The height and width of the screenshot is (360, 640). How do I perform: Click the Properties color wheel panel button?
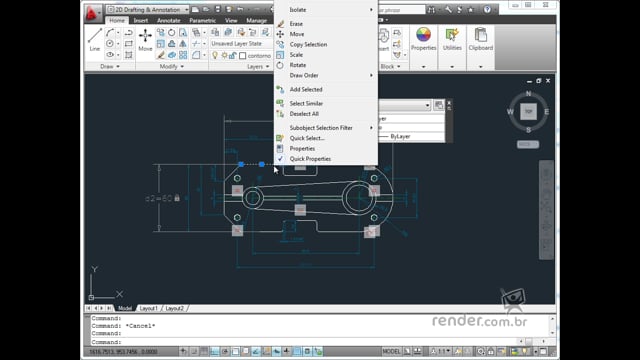423,40
